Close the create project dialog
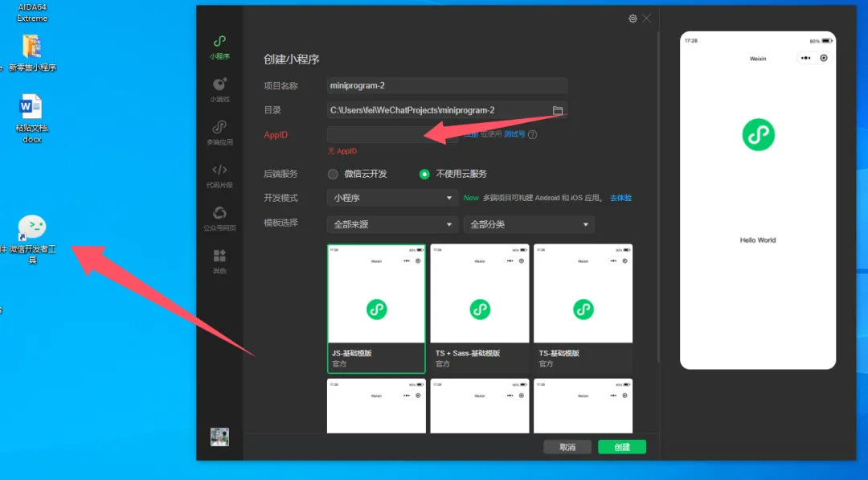The width and height of the screenshot is (868, 480). click(646, 18)
